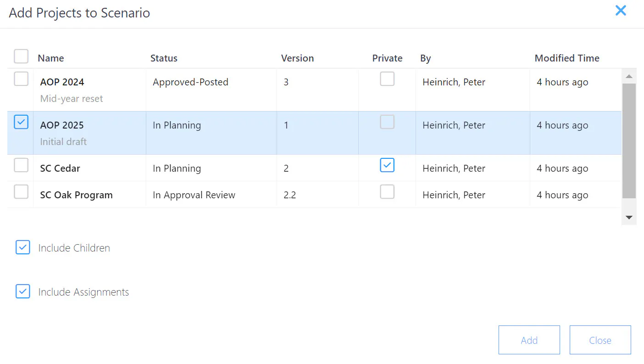Viewport: 644px width, 364px height.
Task: Toggle the Private checkbox for SC Oak Program
Action: (387, 192)
